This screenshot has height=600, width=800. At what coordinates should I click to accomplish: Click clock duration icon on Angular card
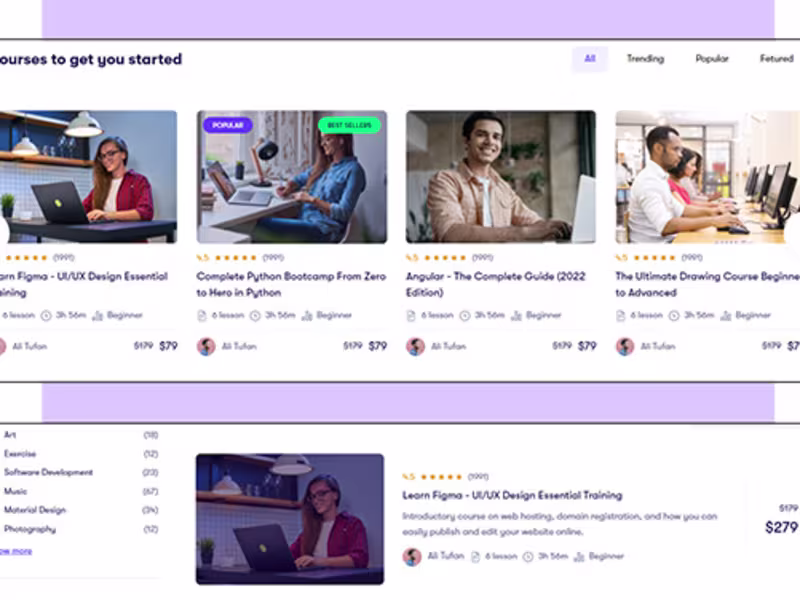(x=465, y=316)
